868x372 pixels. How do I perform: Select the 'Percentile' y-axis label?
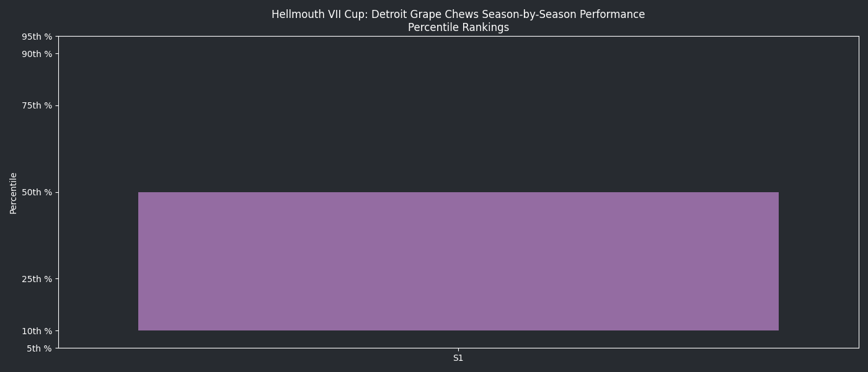point(14,193)
